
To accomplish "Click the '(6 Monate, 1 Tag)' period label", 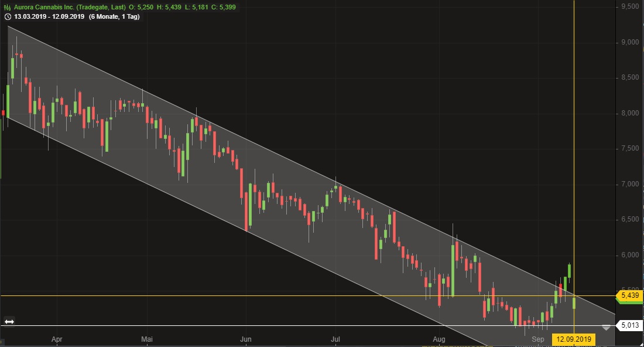I will point(114,17).
